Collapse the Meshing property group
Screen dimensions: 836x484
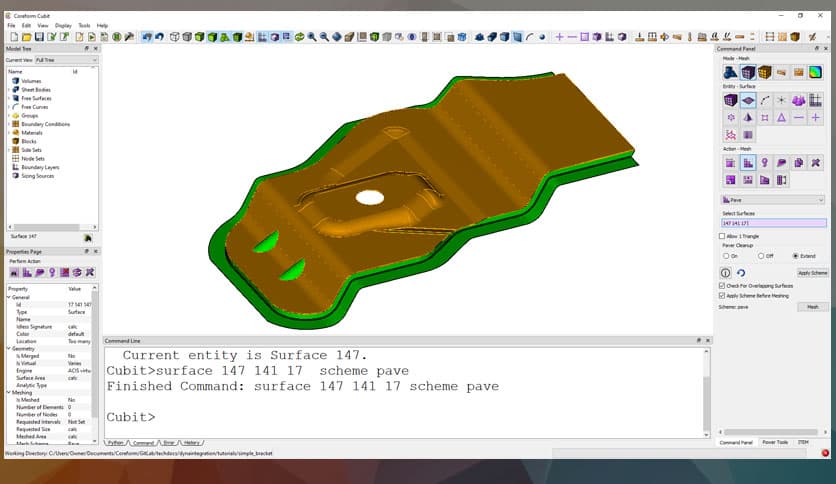click(9, 392)
